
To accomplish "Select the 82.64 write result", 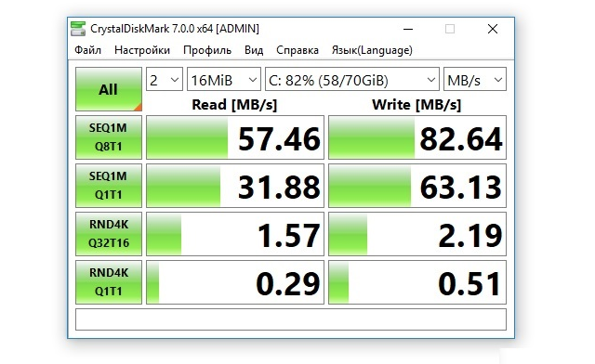I will 417,137.
